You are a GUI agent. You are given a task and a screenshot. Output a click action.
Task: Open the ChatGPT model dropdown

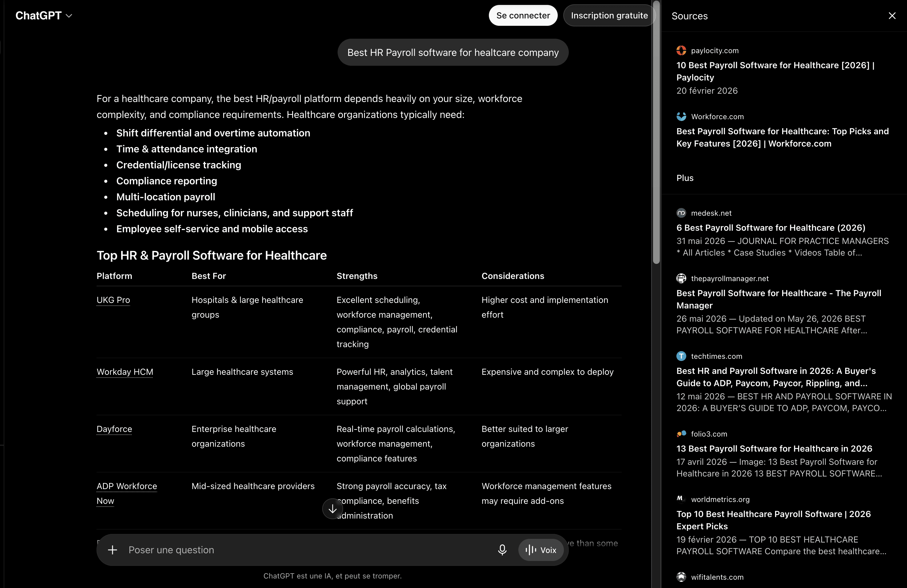pos(43,16)
